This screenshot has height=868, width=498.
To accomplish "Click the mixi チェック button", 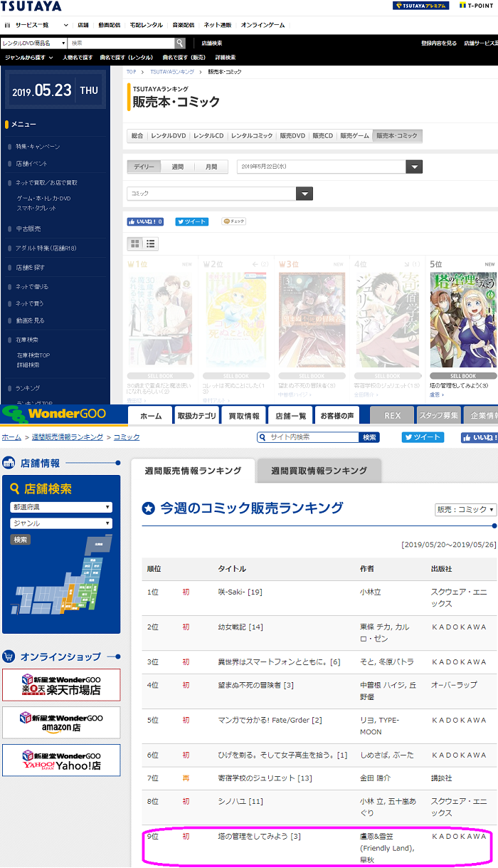I will click(x=234, y=221).
